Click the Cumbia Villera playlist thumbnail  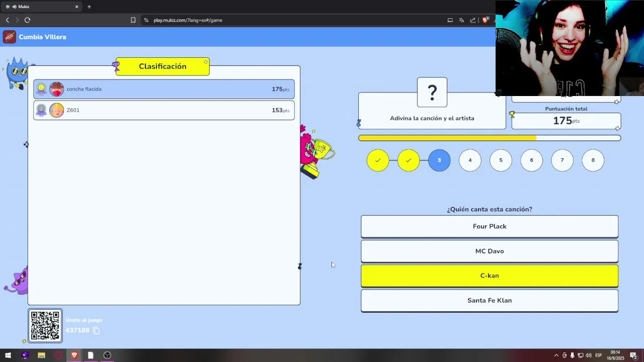coord(9,37)
